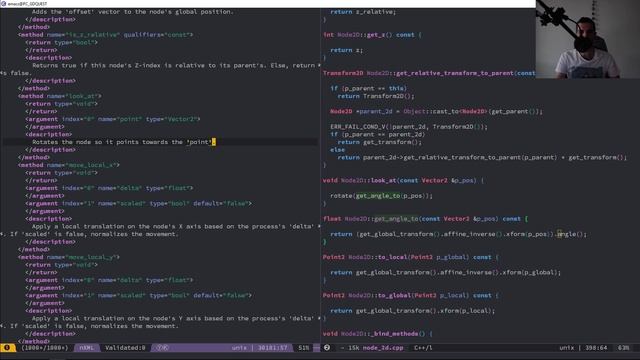Click unix encoding in the right mode line

pos(567,348)
